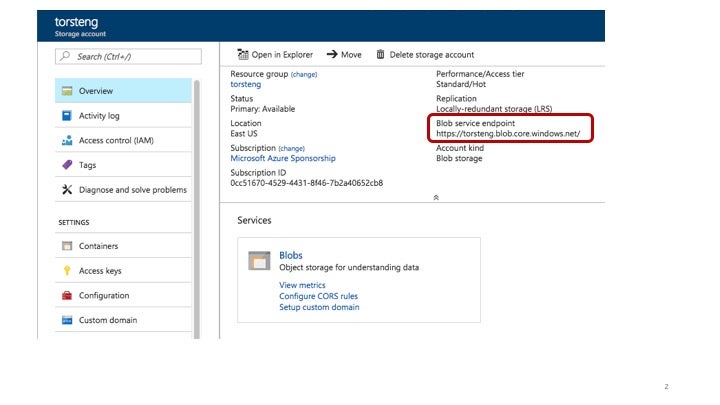This screenshot has height=405, width=720.
Task: Collapse the Essentials section with double chevron
Action: click(436, 198)
